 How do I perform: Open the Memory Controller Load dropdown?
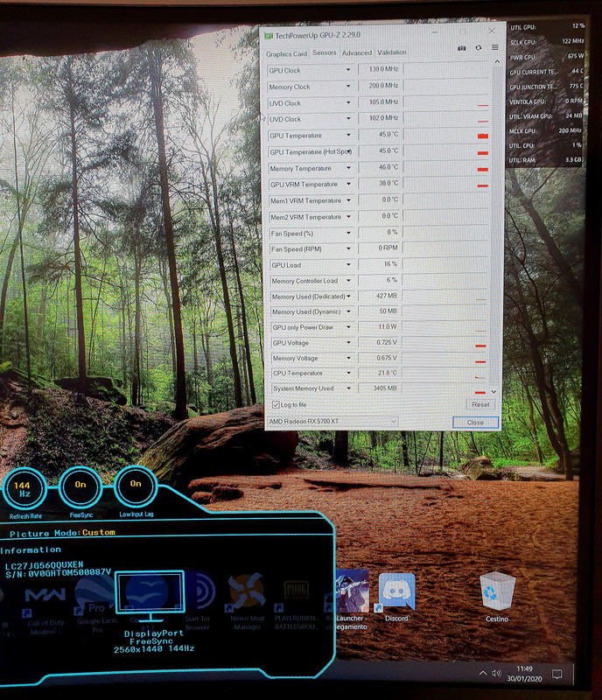[348, 280]
